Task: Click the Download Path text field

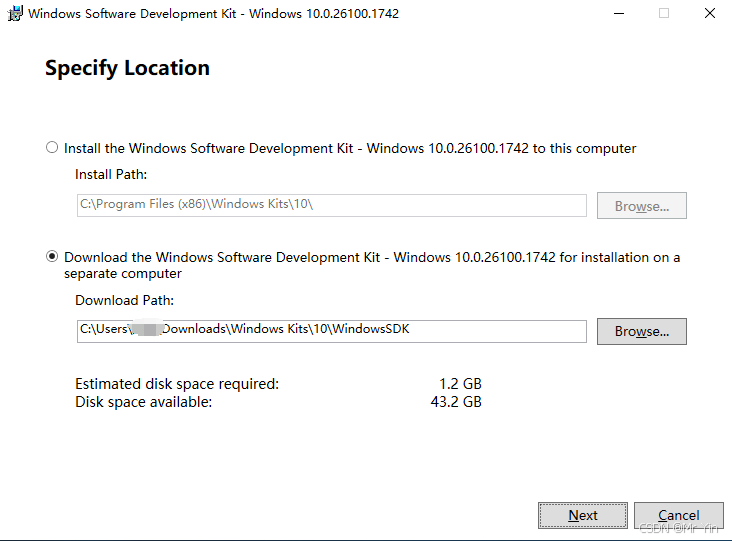Action: (x=331, y=331)
